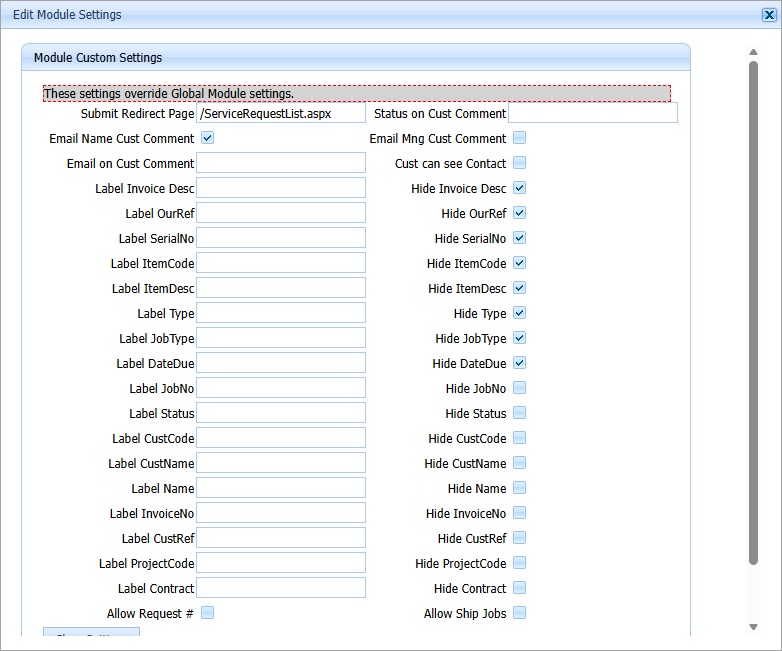782x651 pixels.
Task: Click the scrollbar down arrow
Action: [x=754, y=627]
